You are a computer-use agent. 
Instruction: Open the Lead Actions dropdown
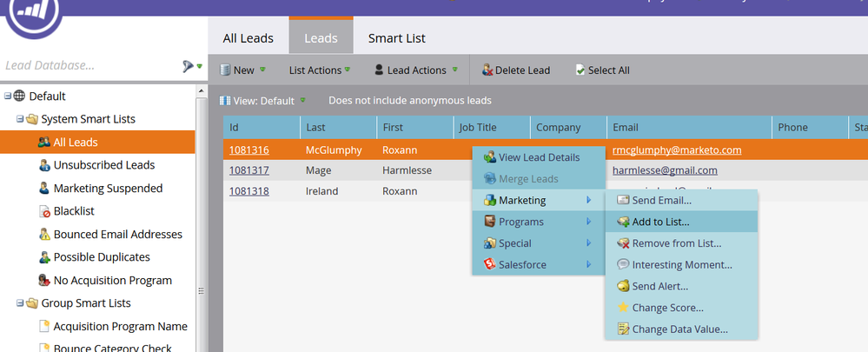point(416,70)
